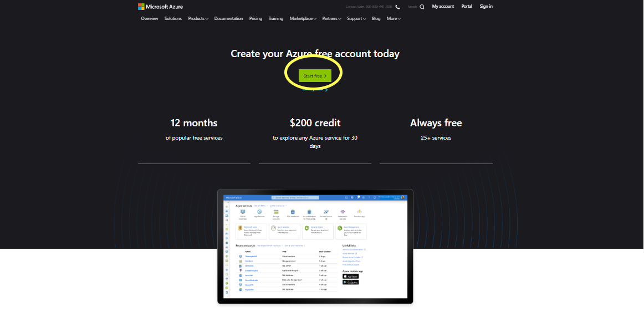Expand the Products dropdown

pos(198,18)
